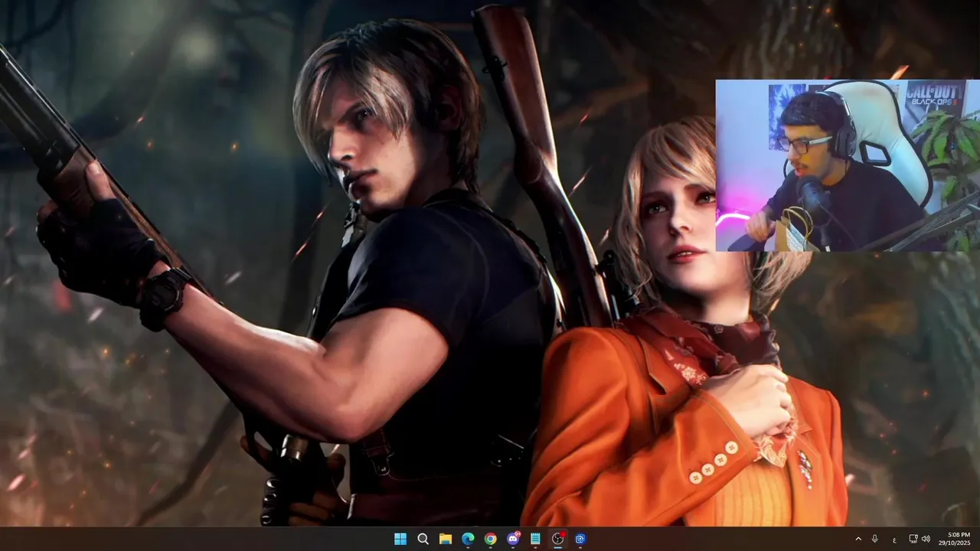Open taskbar Search magnifier
Screen dimensions: 980x551
423,539
